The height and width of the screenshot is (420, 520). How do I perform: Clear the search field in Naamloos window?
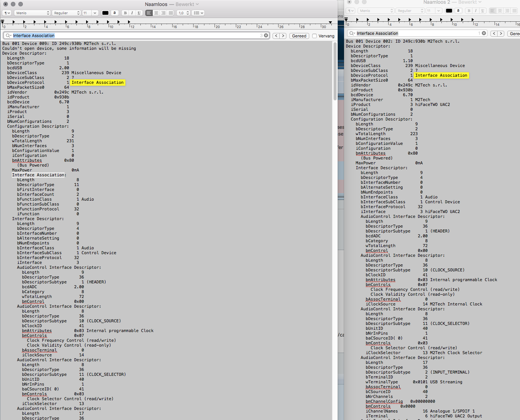click(x=266, y=36)
